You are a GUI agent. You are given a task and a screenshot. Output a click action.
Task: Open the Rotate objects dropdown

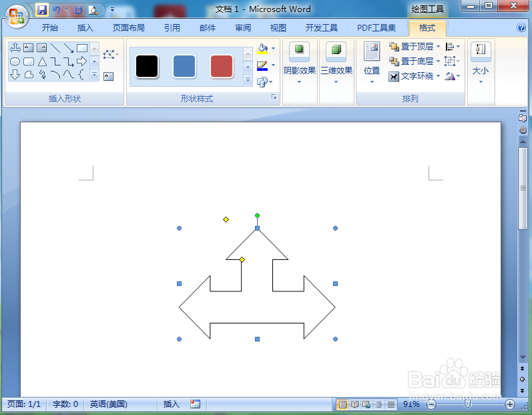pos(453,76)
